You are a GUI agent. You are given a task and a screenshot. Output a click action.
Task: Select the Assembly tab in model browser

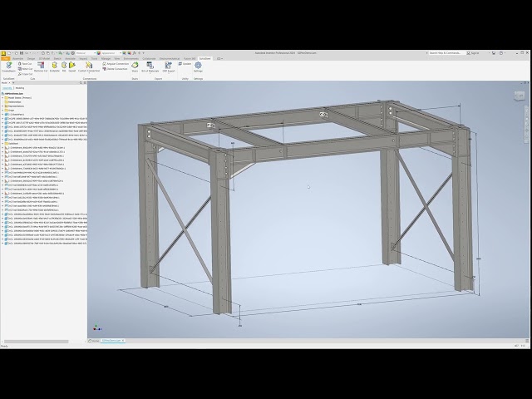tap(7, 88)
